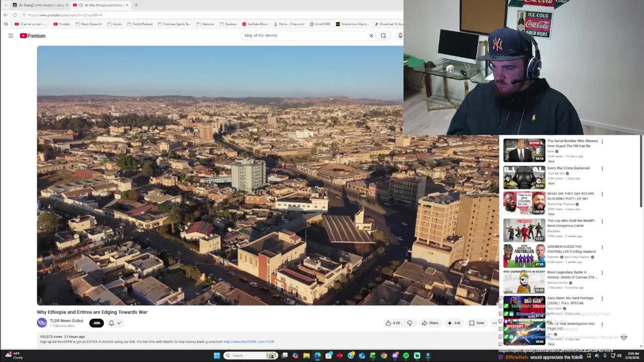644x362 pixels.
Task: Open Discord from the taskbar
Action: [x=395, y=355]
